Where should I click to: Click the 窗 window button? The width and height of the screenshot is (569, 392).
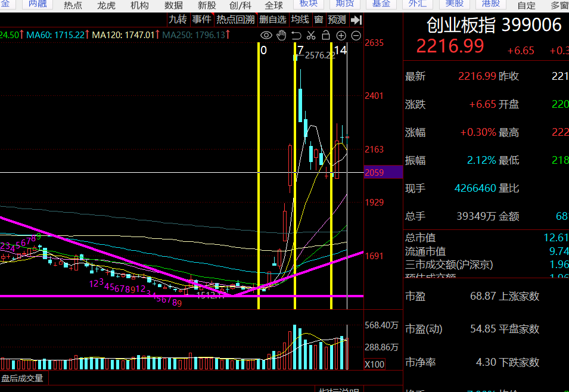319,20
